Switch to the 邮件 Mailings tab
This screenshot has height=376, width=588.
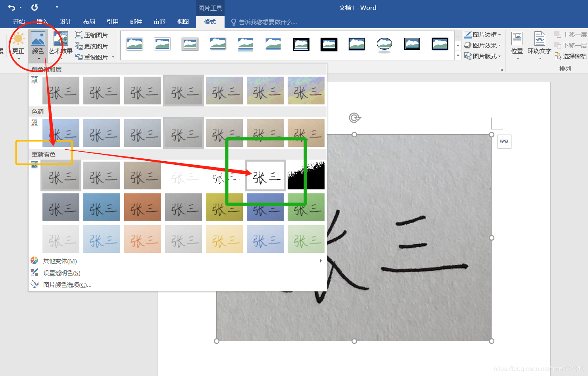click(x=136, y=22)
